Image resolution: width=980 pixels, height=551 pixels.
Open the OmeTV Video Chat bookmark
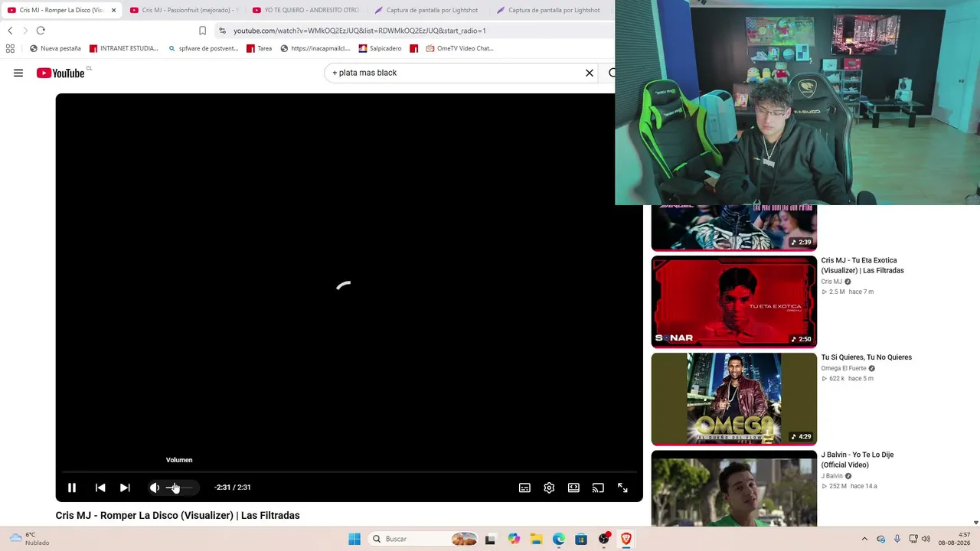tap(459, 48)
